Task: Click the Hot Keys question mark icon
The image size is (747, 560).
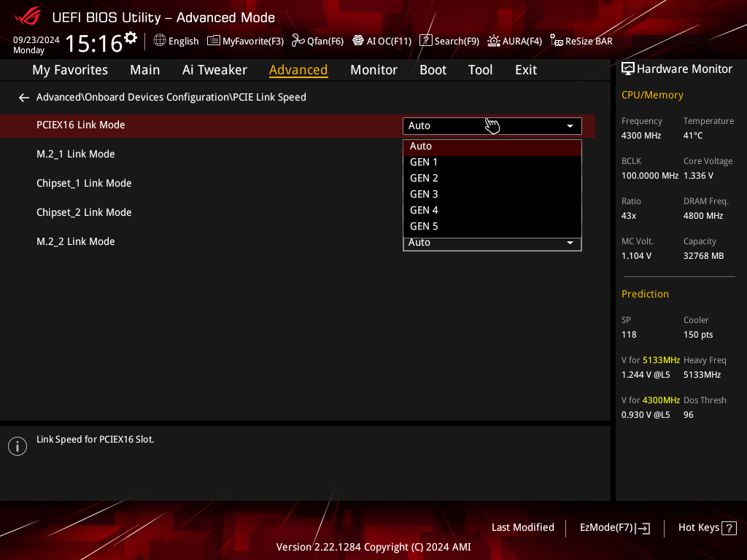Action: (x=729, y=528)
